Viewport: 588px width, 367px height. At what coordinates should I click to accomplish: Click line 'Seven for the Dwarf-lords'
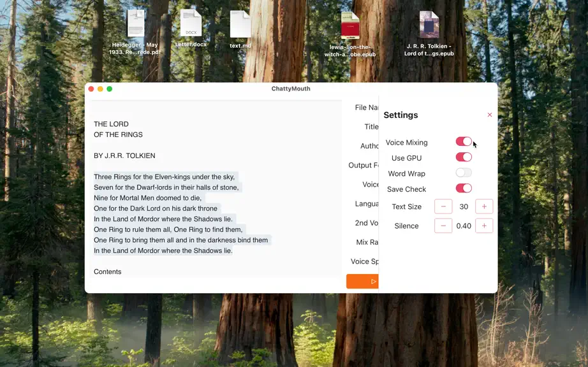pos(166,187)
